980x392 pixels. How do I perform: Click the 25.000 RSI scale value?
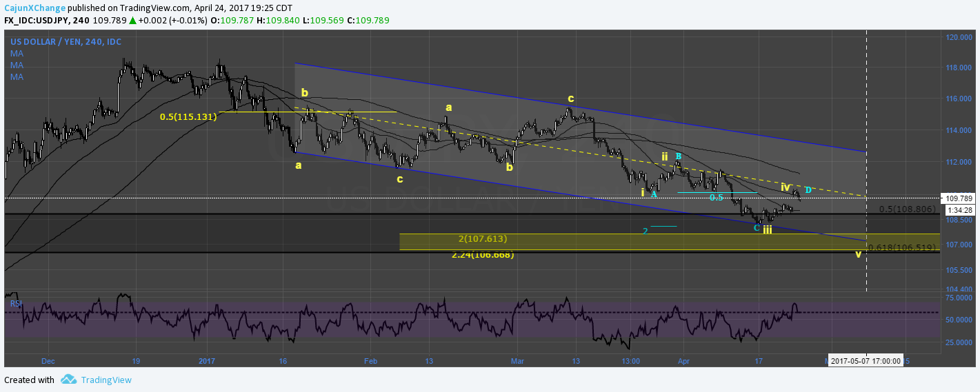[x=959, y=342]
